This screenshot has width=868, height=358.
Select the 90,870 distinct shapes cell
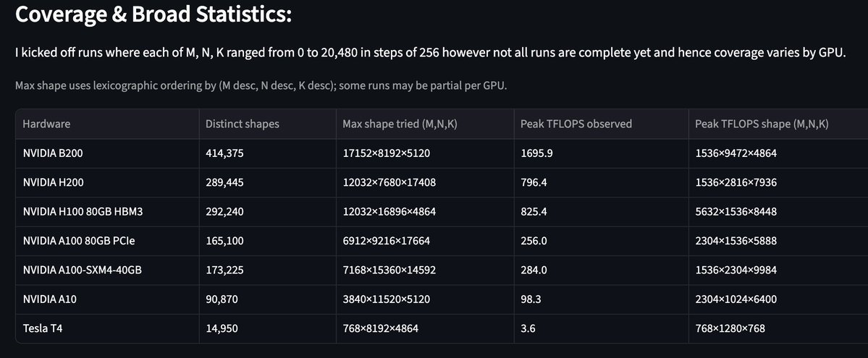point(219,299)
